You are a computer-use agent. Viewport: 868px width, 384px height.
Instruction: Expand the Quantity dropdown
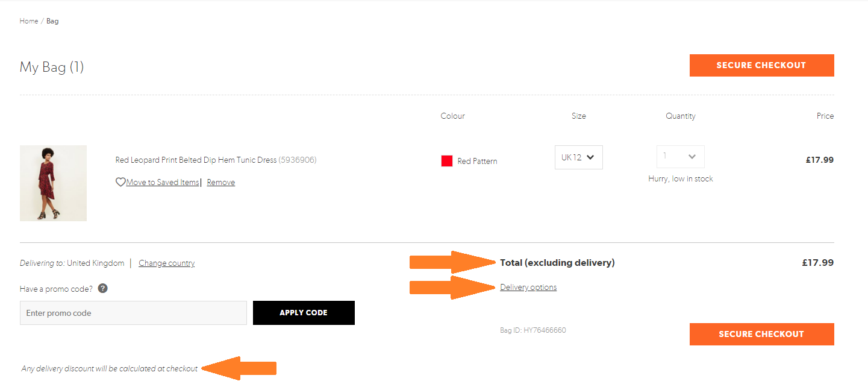680,157
